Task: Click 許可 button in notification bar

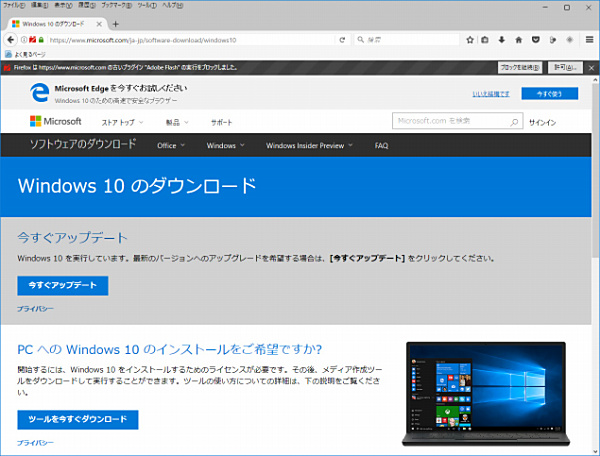Action: point(565,68)
